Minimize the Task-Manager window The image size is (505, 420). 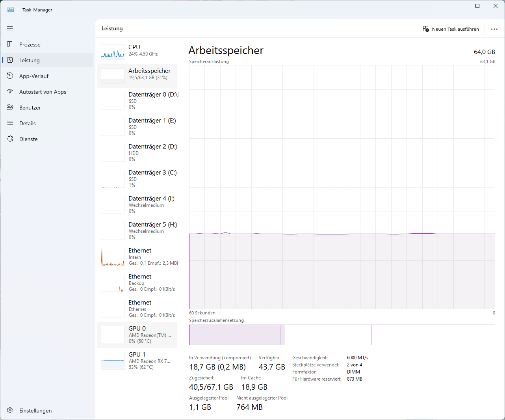460,6
